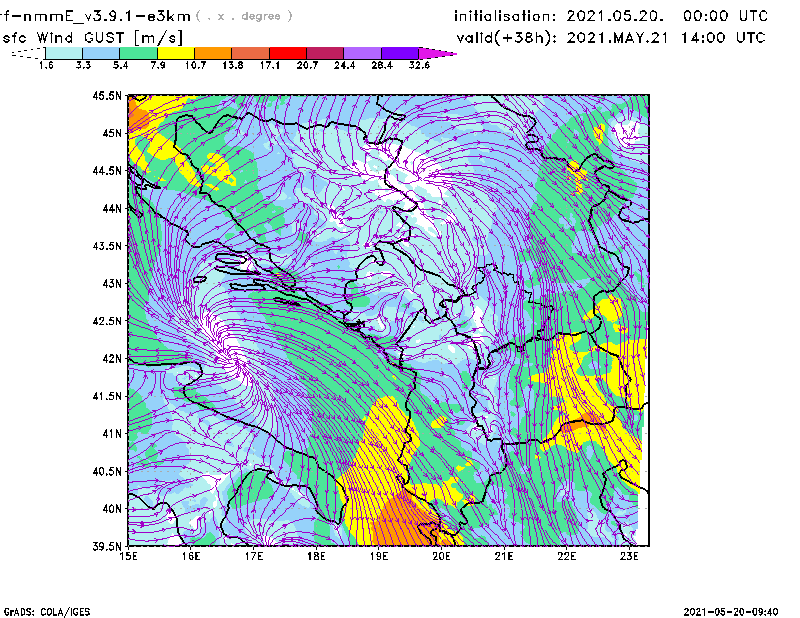Image resolution: width=800 pixels, height=618 pixels.
Task: Click the '22E' longitude axis label
Action: click(x=566, y=556)
